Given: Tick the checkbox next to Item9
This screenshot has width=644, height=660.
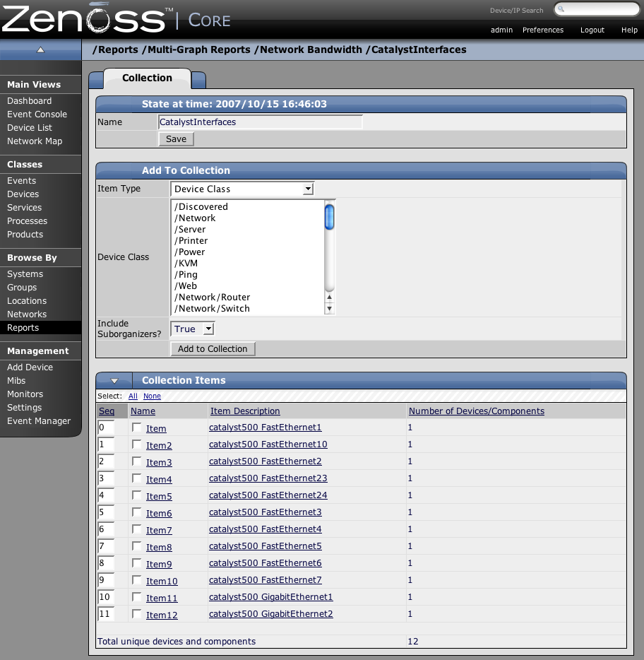Looking at the screenshot, I should point(136,562).
